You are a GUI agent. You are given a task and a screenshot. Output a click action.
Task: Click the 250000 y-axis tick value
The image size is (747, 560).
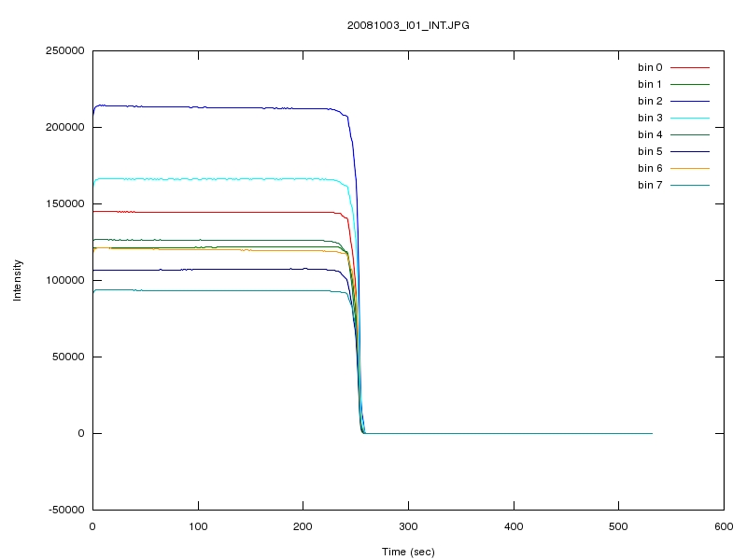click(64, 51)
